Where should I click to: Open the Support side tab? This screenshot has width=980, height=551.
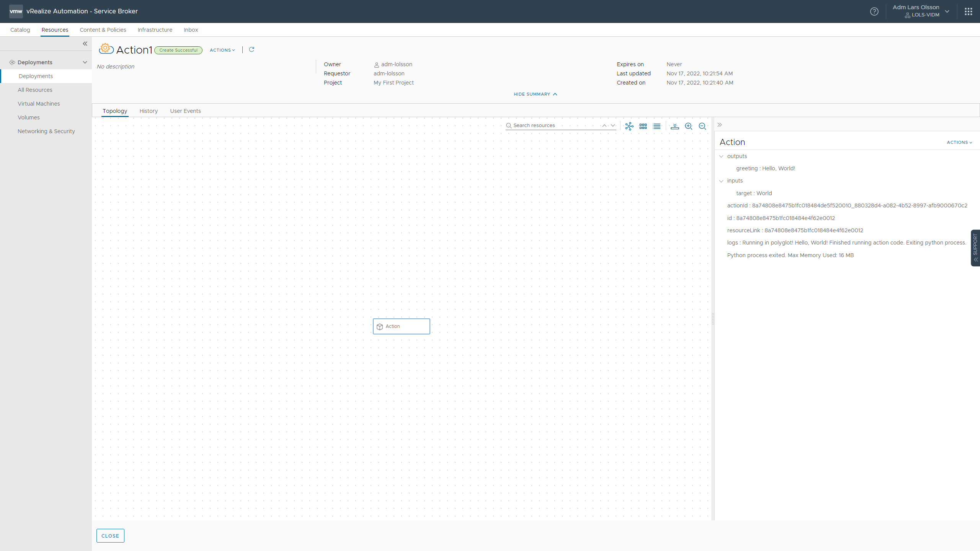click(975, 248)
